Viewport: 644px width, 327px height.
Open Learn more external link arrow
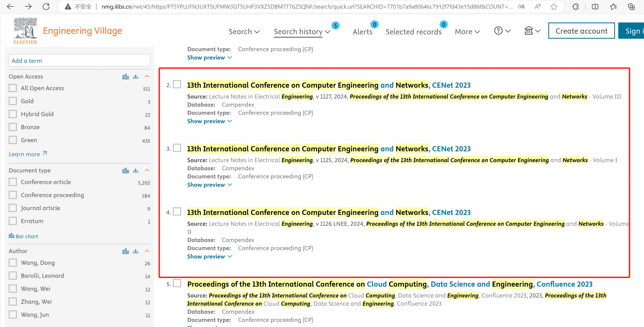coord(45,153)
